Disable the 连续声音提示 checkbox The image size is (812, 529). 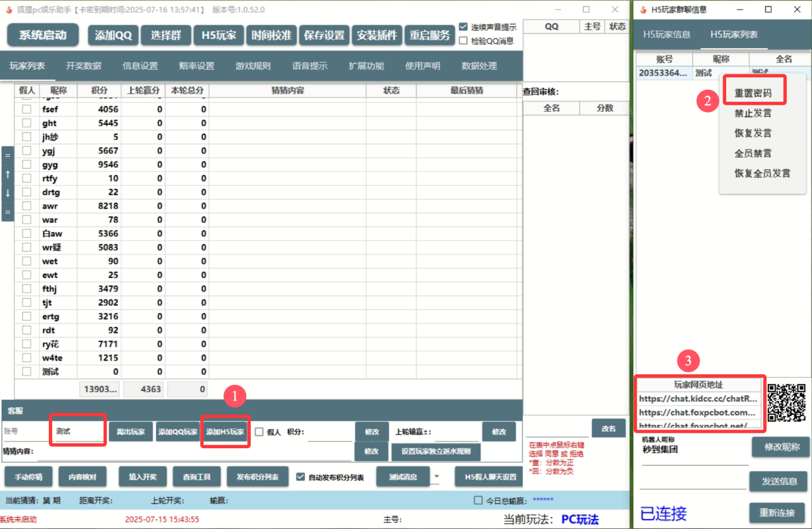coord(463,27)
